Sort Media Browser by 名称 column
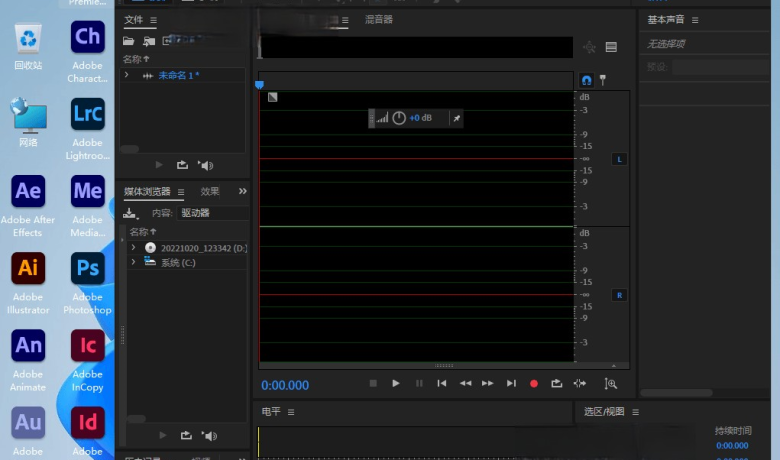The image size is (780, 460). 143,232
